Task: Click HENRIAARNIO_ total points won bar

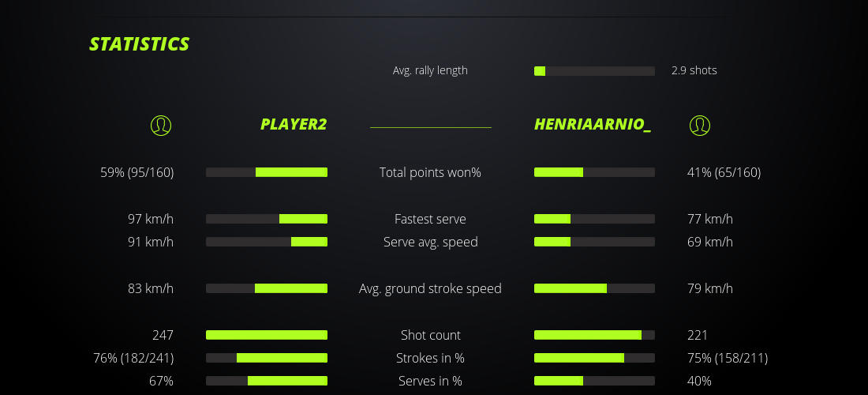Action: coord(594,172)
